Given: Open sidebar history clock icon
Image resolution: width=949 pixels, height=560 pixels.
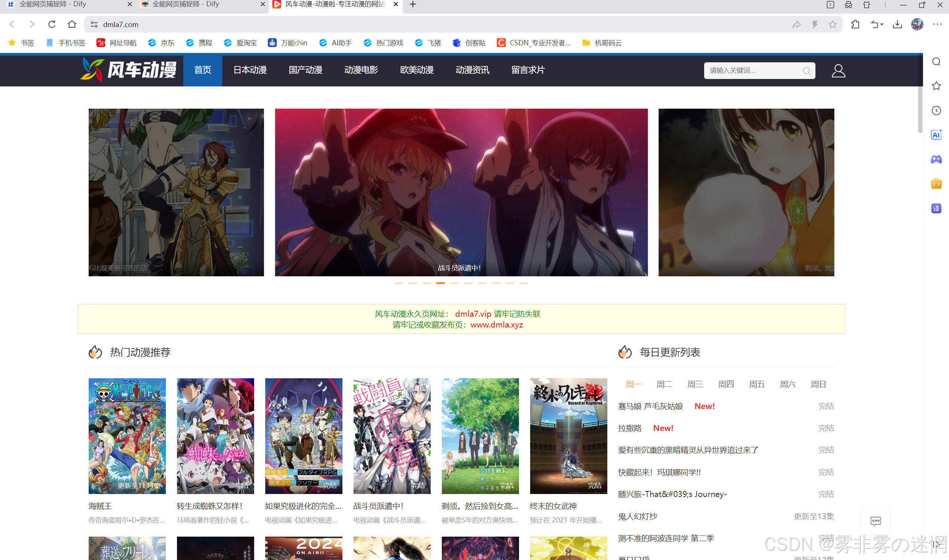Looking at the screenshot, I should tap(936, 111).
